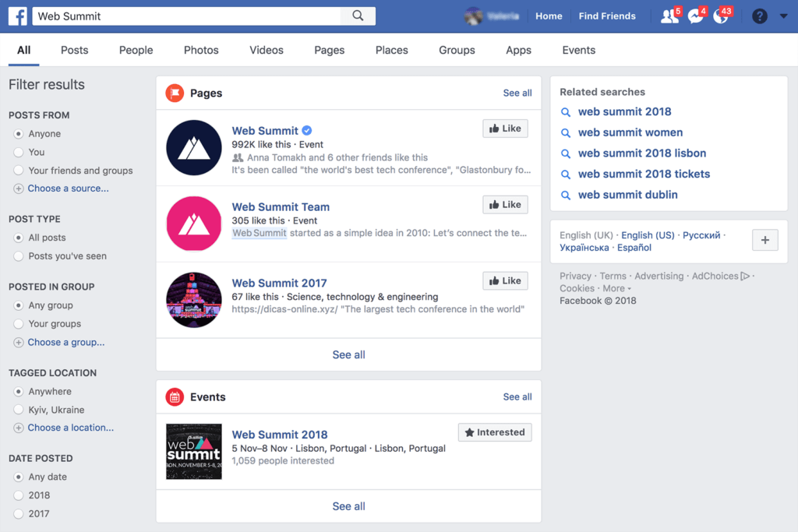
Task: Click the search magnifier button
Action: click(x=358, y=16)
